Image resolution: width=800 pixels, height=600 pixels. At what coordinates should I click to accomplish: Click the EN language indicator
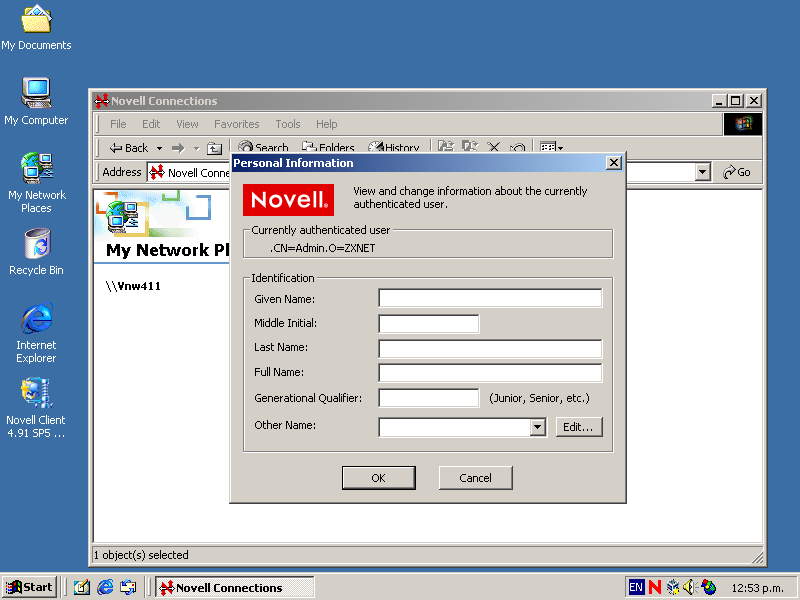[636, 587]
